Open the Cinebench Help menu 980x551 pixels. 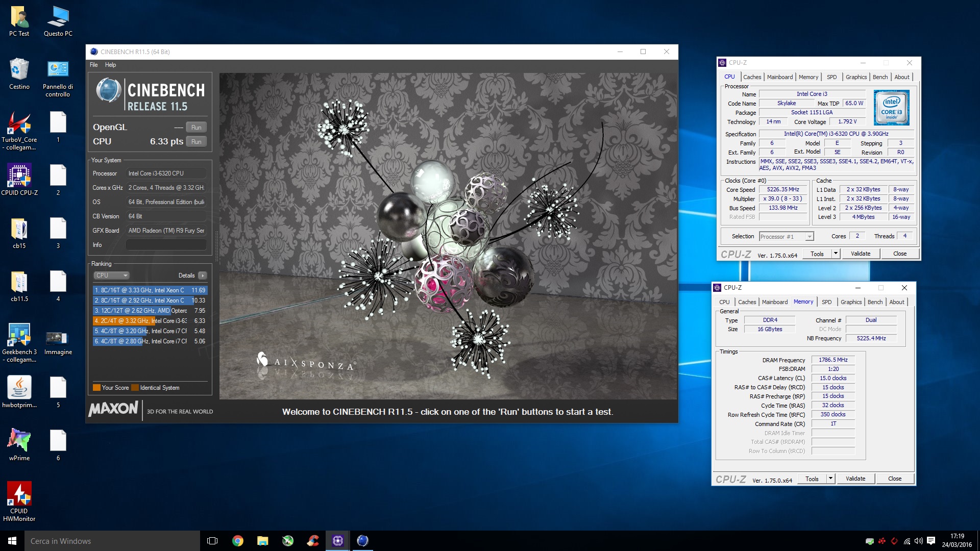(x=110, y=65)
